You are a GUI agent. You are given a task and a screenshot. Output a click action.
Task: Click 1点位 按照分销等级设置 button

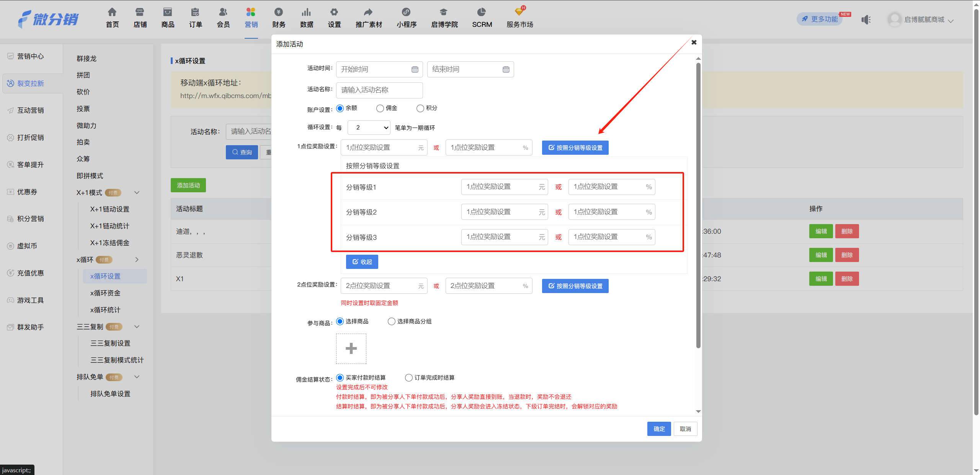coord(575,148)
